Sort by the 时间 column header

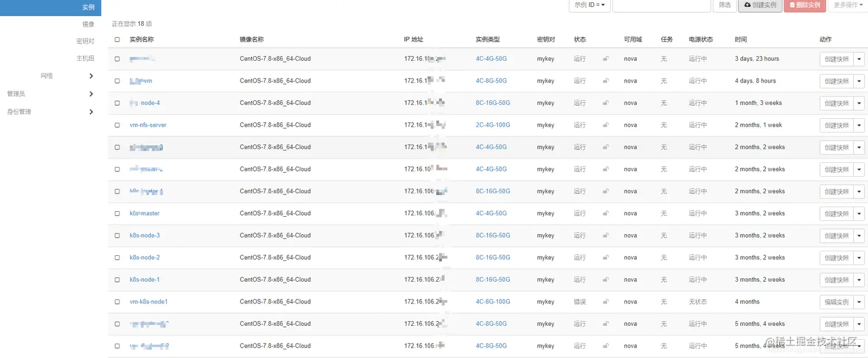pyautogui.click(x=741, y=40)
